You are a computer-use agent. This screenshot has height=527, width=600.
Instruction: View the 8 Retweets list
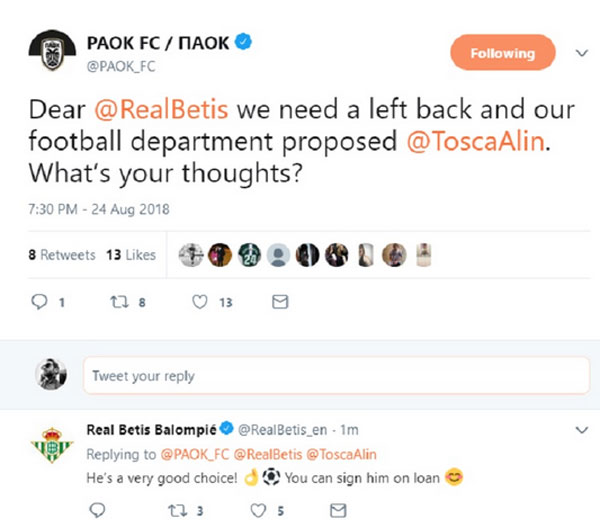point(62,255)
